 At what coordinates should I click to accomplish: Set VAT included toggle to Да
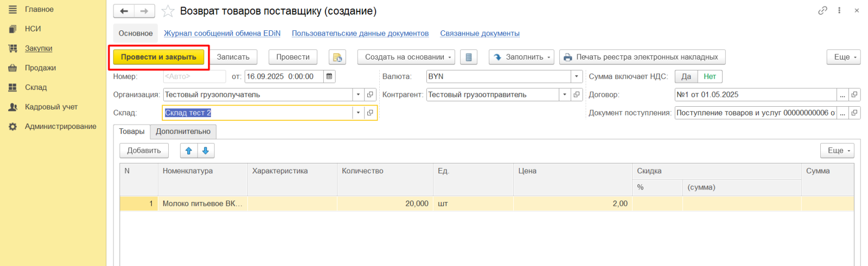pyautogui.click(x=686, y=76)
